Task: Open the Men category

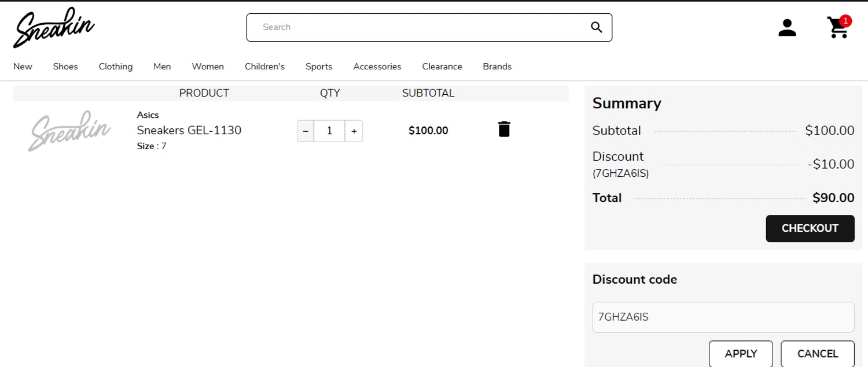Action: pyautogui.click(x=162, y=66)
